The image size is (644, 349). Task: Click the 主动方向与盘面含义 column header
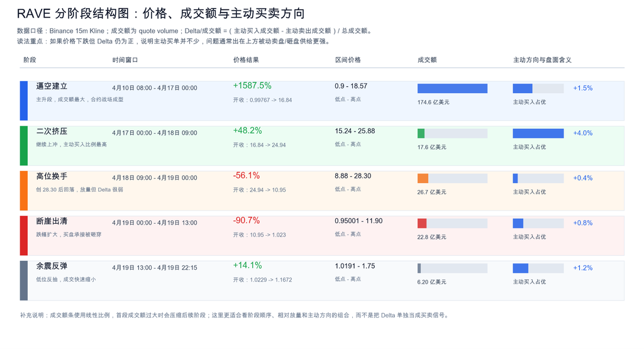coord(542,60)
